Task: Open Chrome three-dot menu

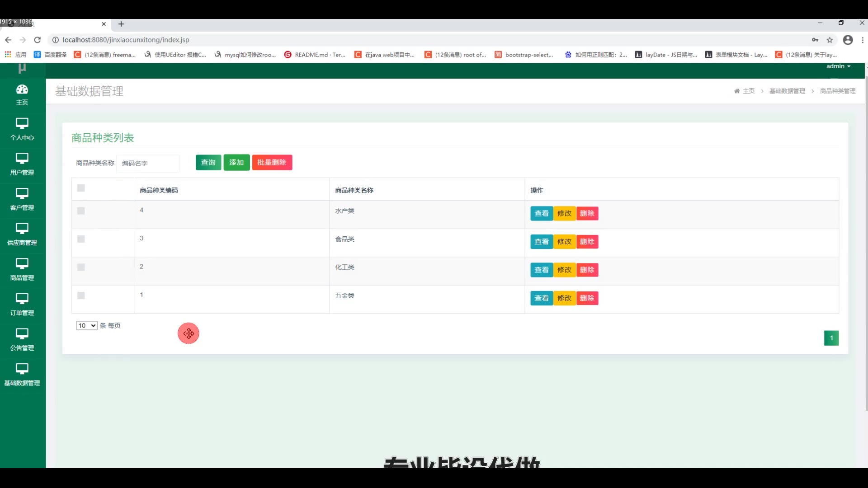Action: tap(863, 40)
